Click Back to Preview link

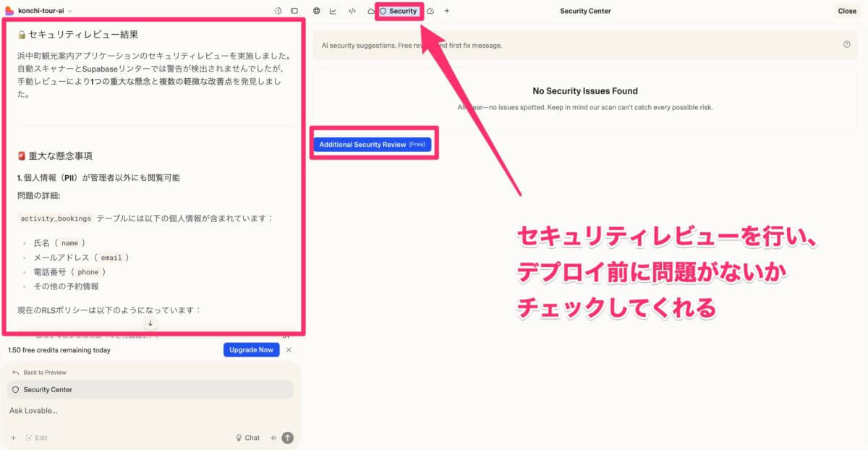[44, 373]
